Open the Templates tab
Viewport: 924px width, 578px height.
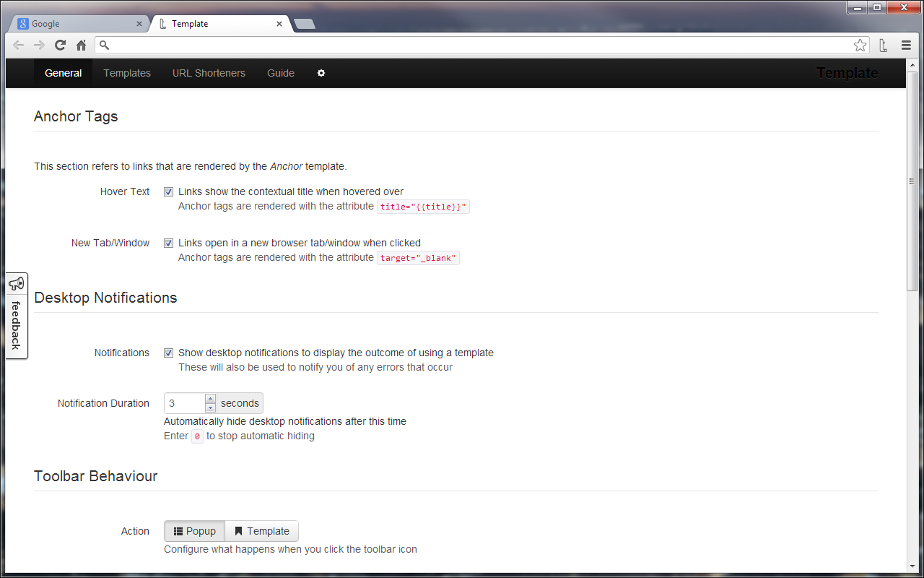point(127,73)
